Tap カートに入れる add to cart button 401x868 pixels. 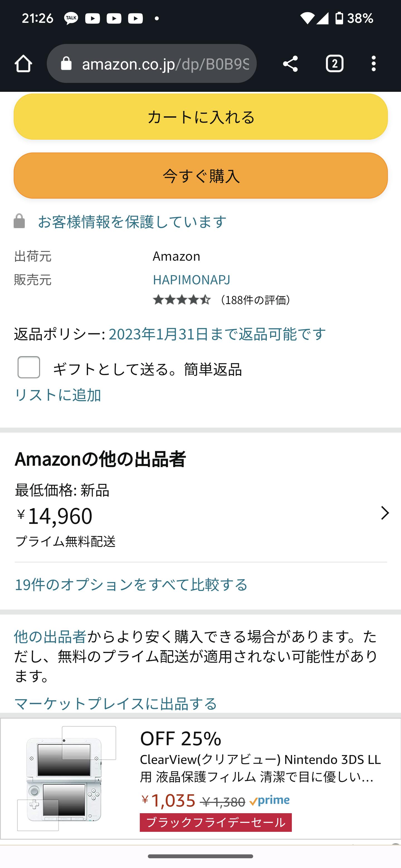tap(201, 117)
